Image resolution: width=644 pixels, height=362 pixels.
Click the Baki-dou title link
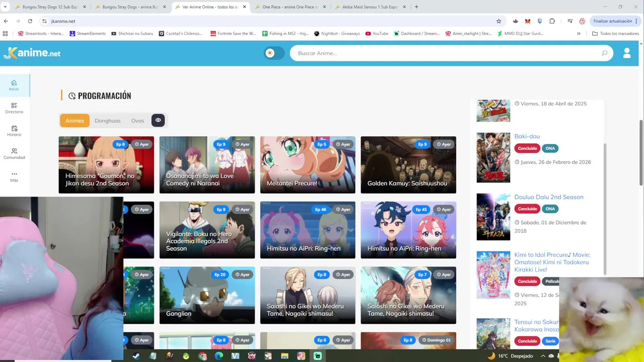527,136
